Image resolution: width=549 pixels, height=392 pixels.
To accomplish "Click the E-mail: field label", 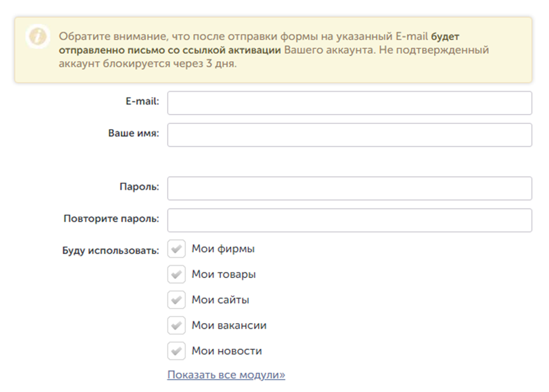I will click(x=142, y=102).
